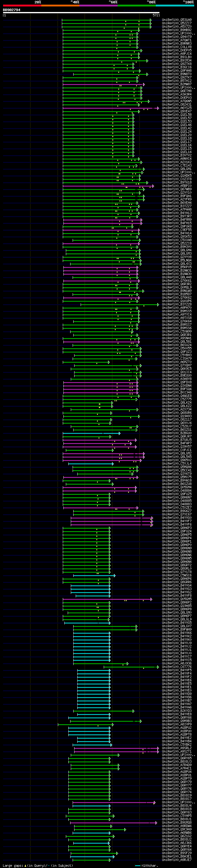Click the orange ~40% identity legend segment
Image resolution: width=197 pixels, height=868 pixels.
(x=60, y=6)
